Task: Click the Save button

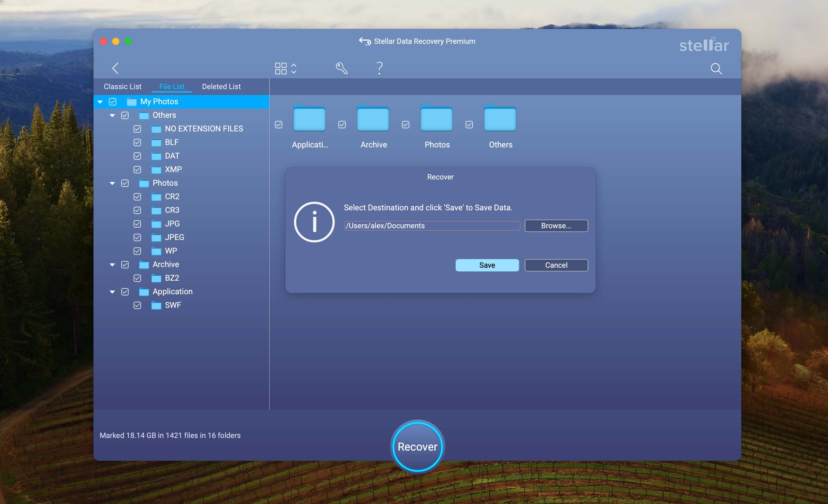Action: pos(486,265)
